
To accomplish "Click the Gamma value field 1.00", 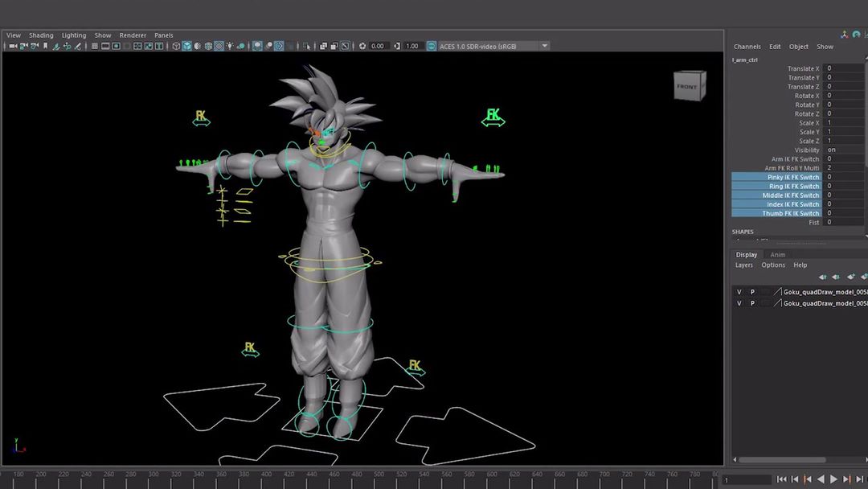I will 413,46.
